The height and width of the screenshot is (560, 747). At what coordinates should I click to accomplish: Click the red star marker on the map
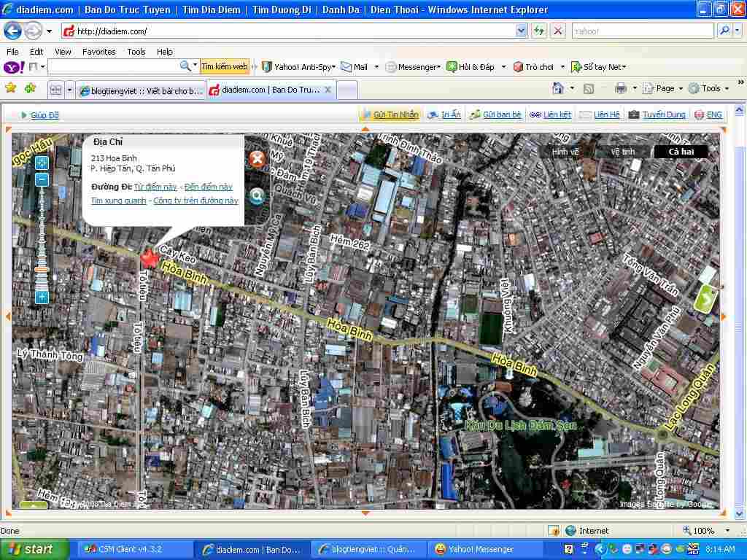point(150,259)
